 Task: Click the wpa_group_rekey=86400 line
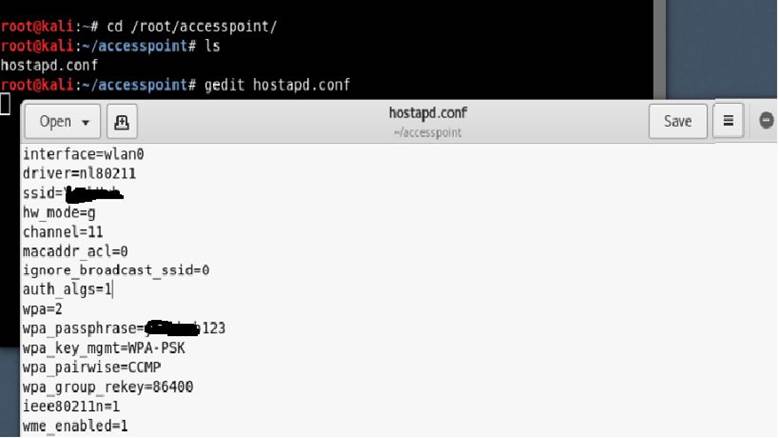coord(108,387)
